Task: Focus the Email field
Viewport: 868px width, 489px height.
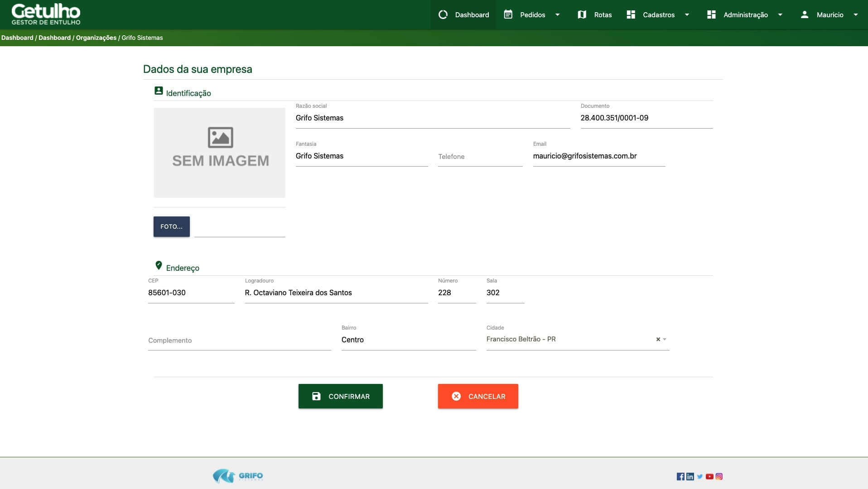Action: click(x=599, y=156)
